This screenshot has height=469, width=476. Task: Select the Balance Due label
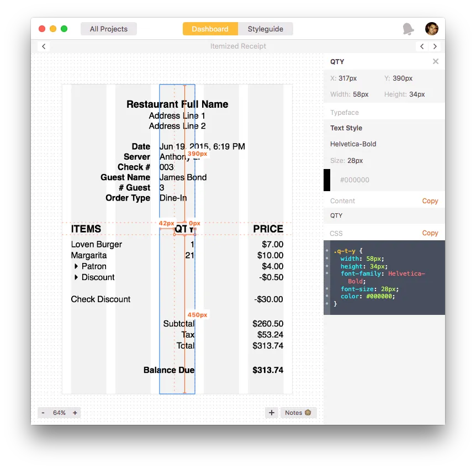pyautogui.click(x=169, y=370)
